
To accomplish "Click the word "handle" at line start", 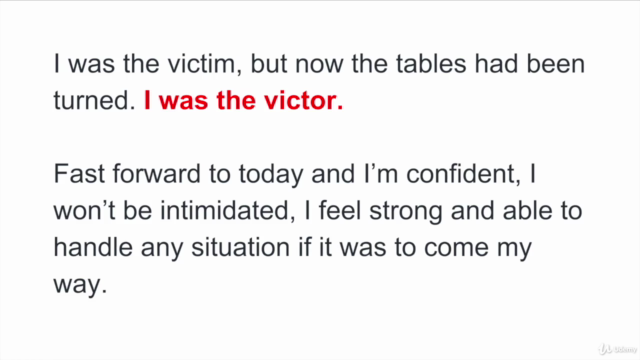I will [x=93, y=247].
